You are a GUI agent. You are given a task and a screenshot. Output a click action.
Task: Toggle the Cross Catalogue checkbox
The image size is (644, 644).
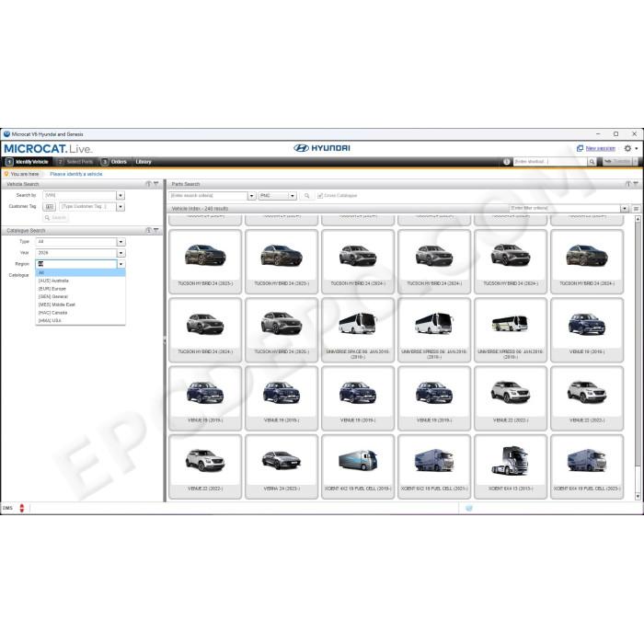320,196
